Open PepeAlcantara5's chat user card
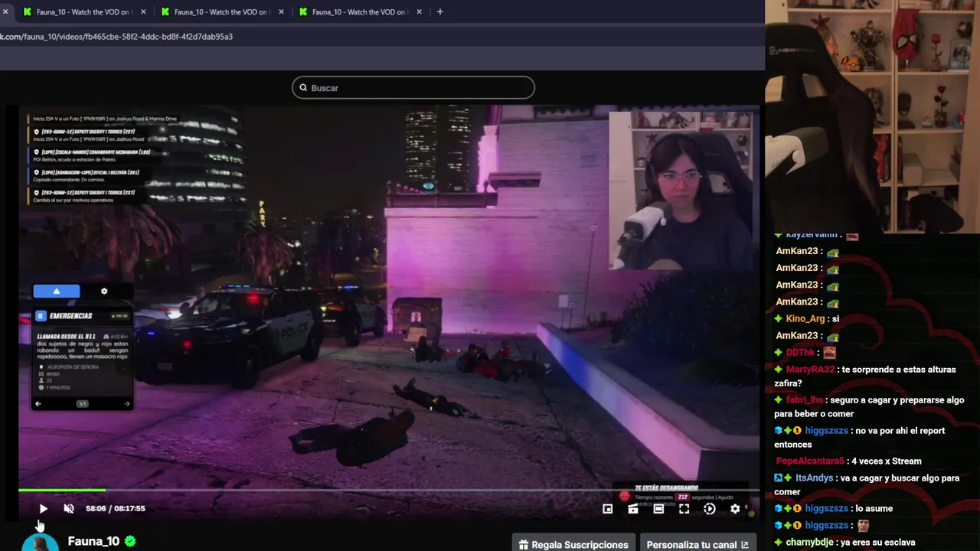 tap(810, 461)
